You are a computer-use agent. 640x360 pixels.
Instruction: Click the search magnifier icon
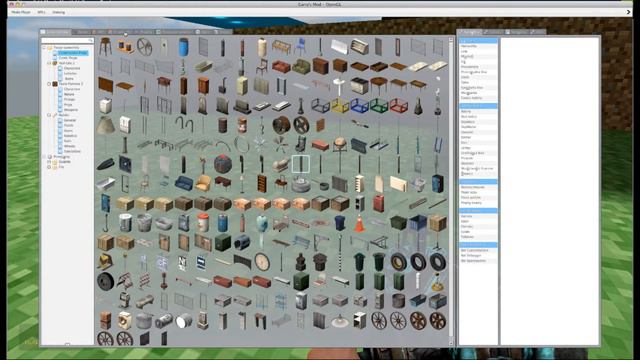click(x=91, y=40)
